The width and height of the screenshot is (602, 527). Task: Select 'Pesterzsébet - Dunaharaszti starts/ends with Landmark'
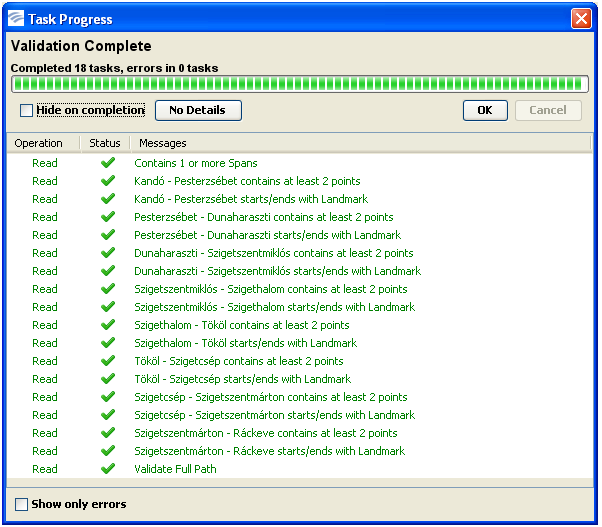[268, 235]
